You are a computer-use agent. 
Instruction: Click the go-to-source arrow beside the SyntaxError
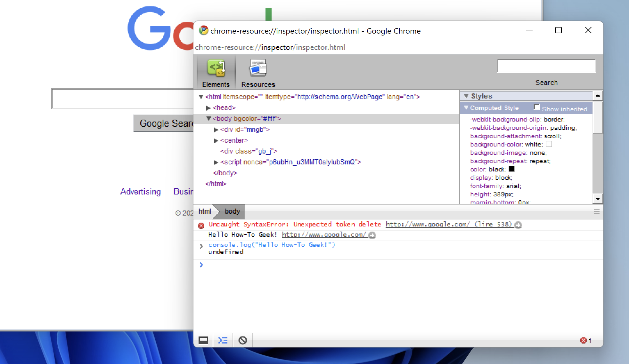pos(518,225)
